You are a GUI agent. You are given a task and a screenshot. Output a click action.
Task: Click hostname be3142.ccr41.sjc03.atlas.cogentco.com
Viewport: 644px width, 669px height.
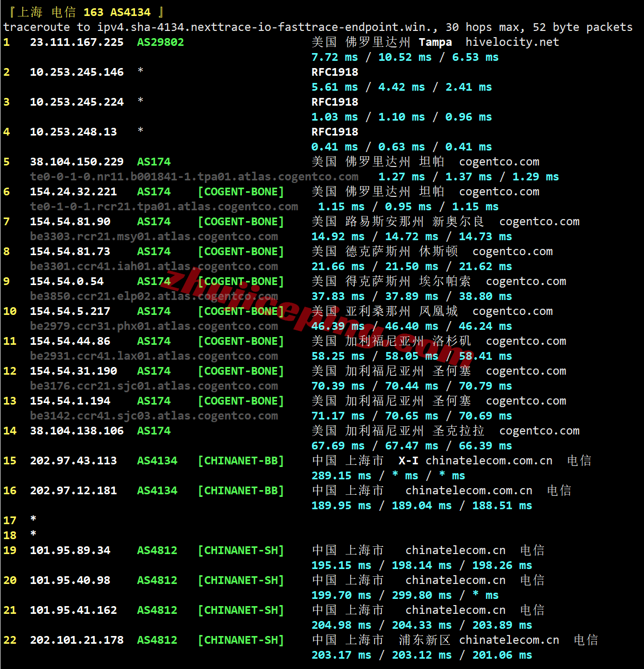pyautogui.click(x=154, y=416)
